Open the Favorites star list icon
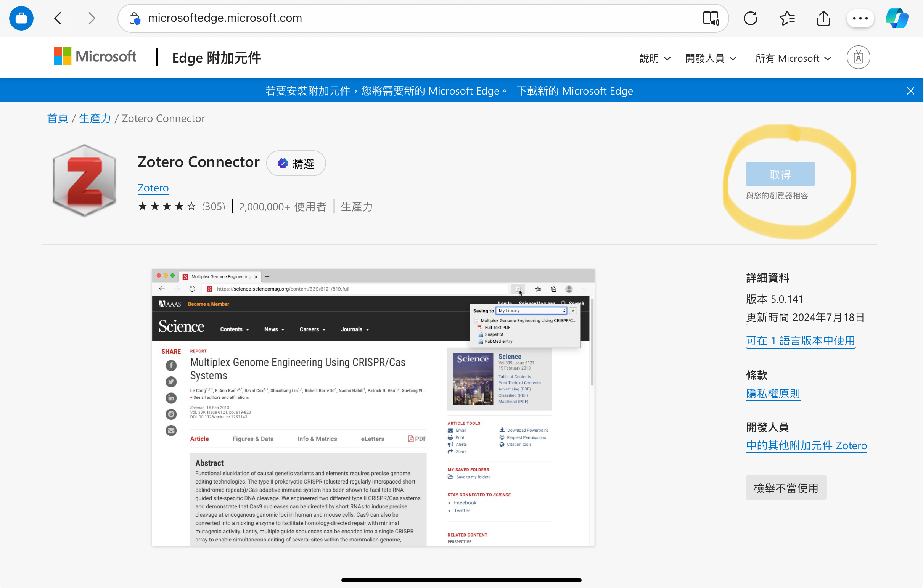Viewport: 923px width, 588px height. [787, 18]
